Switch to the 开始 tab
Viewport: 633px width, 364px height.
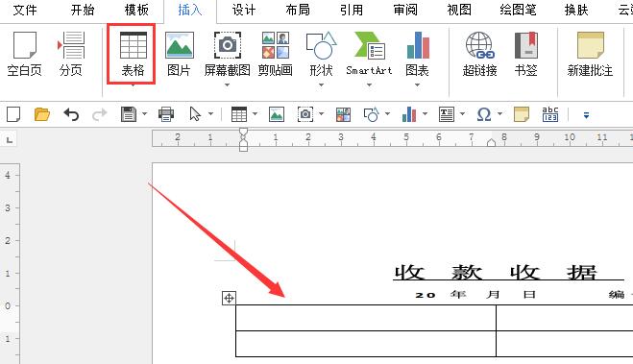(x=83, y=10)
